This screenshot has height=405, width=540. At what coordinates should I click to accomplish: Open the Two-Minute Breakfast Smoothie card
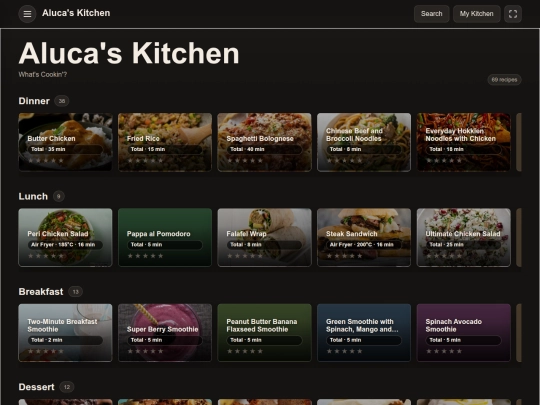65,333
